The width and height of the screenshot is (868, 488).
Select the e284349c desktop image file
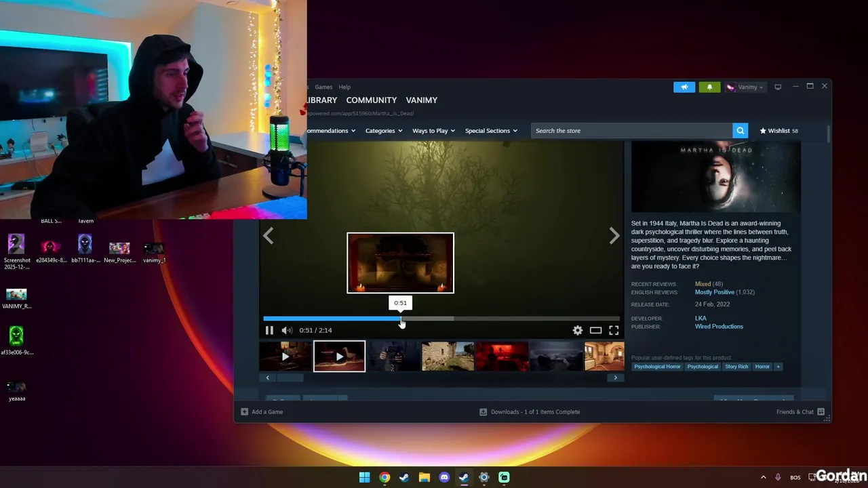coord(51,249)
